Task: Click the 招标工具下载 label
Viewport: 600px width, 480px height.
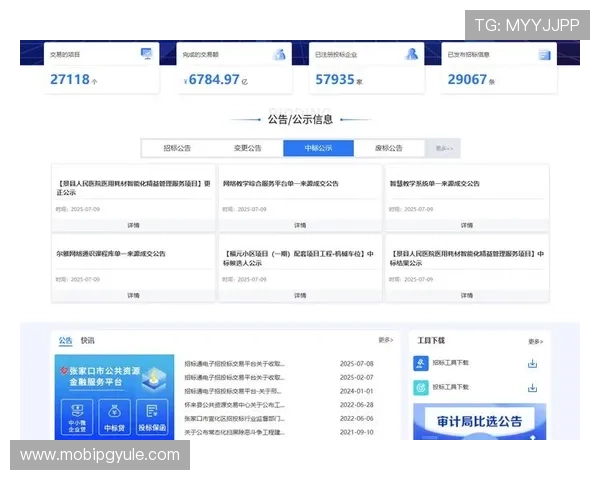Action: pos(450,362)
